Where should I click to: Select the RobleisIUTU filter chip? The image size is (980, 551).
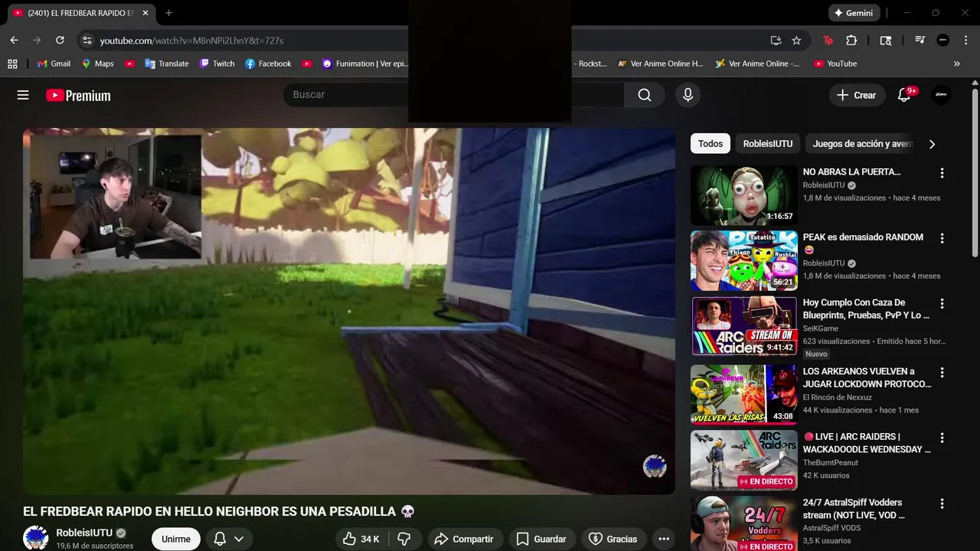(x=768, y=144)
